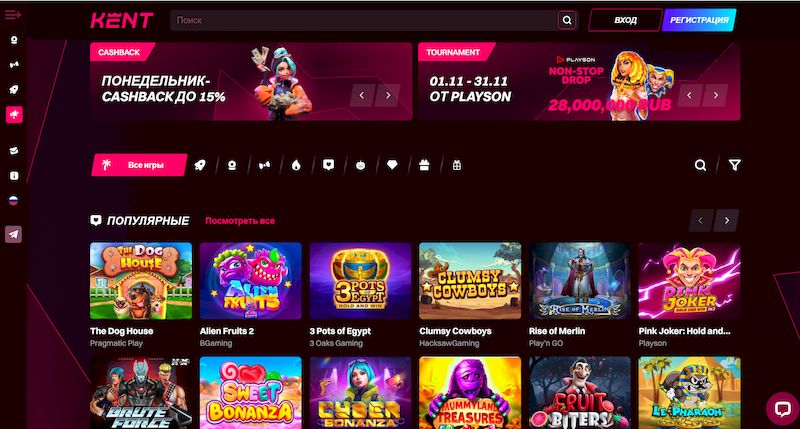Image resolution: width=800 pixels, height=429 pixels.
Task: Go to previous tournament banner slide
Action: (x=689, y=95)
